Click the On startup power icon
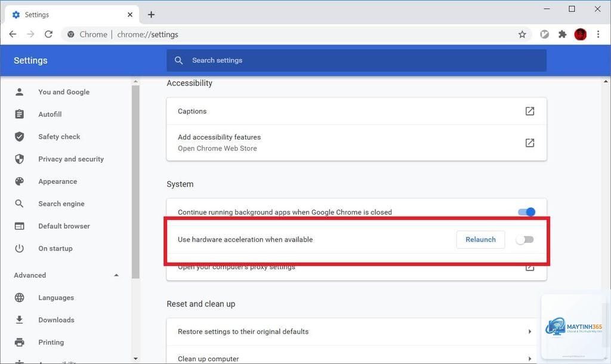 coord(19,248)
